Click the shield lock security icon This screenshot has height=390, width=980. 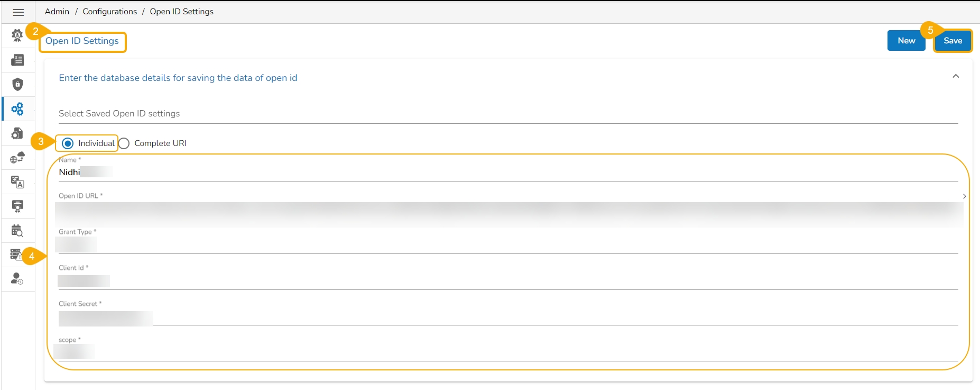tap(18, 85)
